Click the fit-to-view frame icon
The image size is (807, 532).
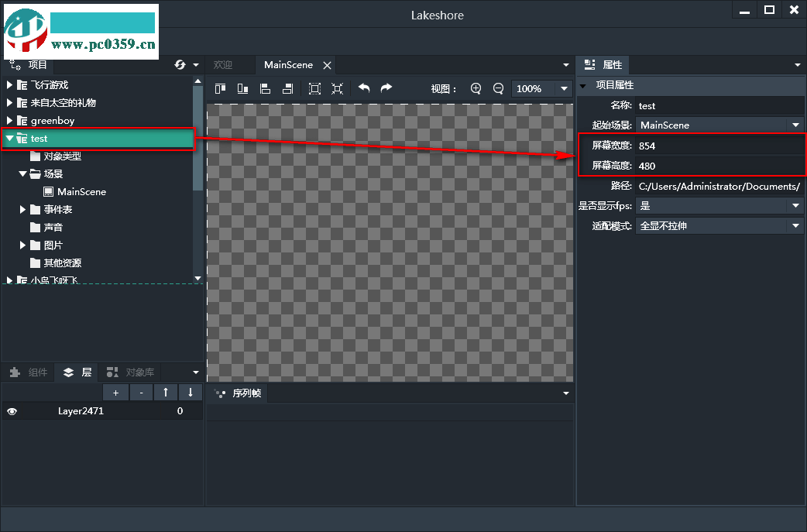[314, 88]
